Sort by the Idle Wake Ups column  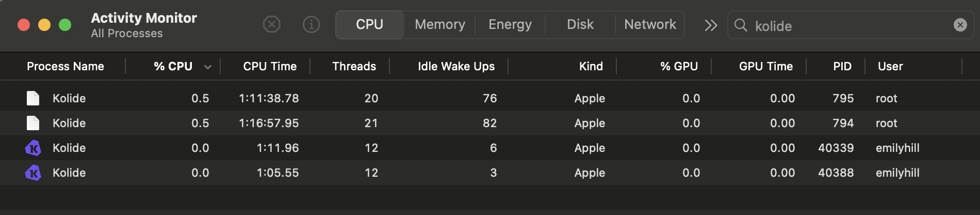pos(456,67)
